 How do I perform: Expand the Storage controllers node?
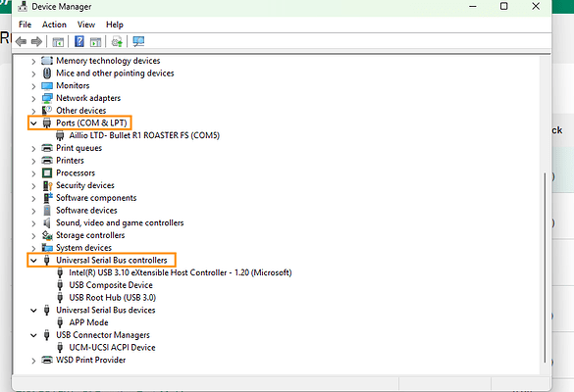tap(33, 236)
